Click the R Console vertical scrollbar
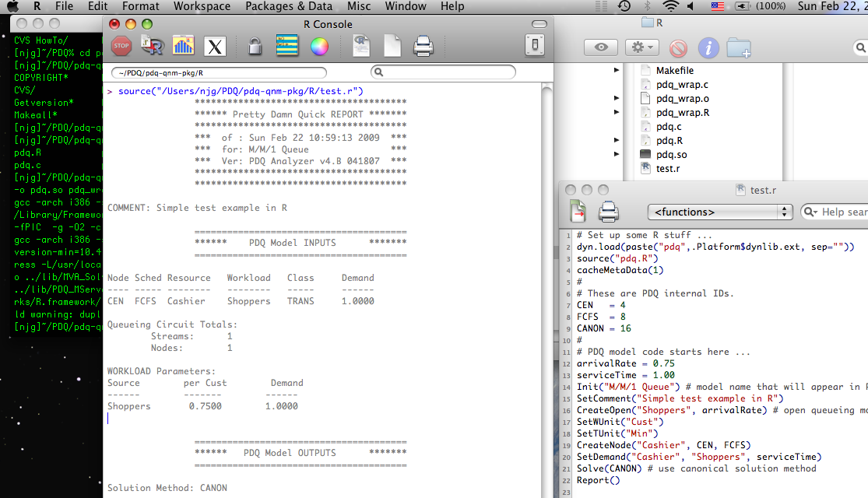The height and width of the screenshot is (498, 868). click(x=547, y=290)
